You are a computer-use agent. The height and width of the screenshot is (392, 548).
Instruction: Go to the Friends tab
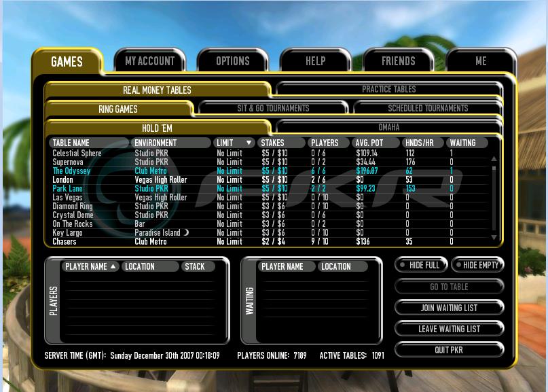pos(399,61)
